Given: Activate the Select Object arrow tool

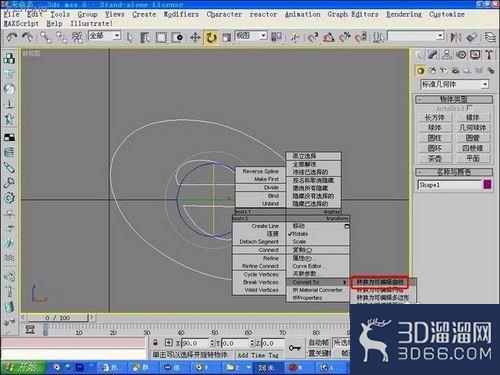Looking at the screenshot, I should point(130,37).
